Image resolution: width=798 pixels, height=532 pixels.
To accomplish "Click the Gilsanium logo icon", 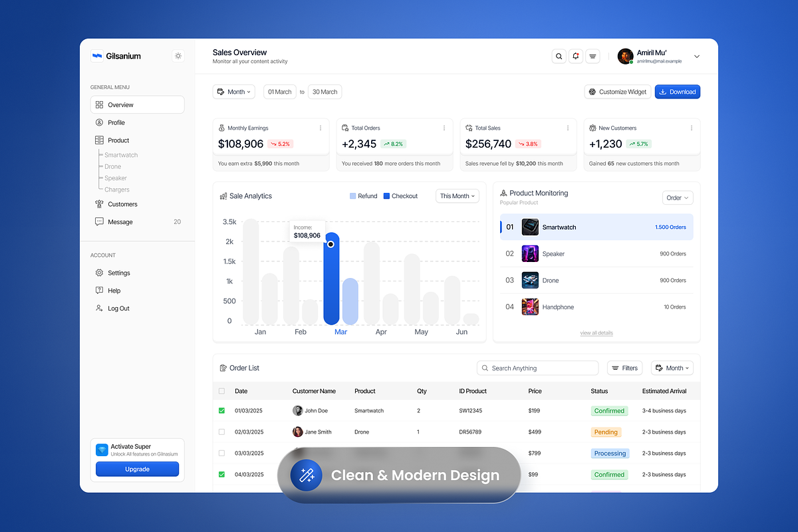I will pos(97,57).
